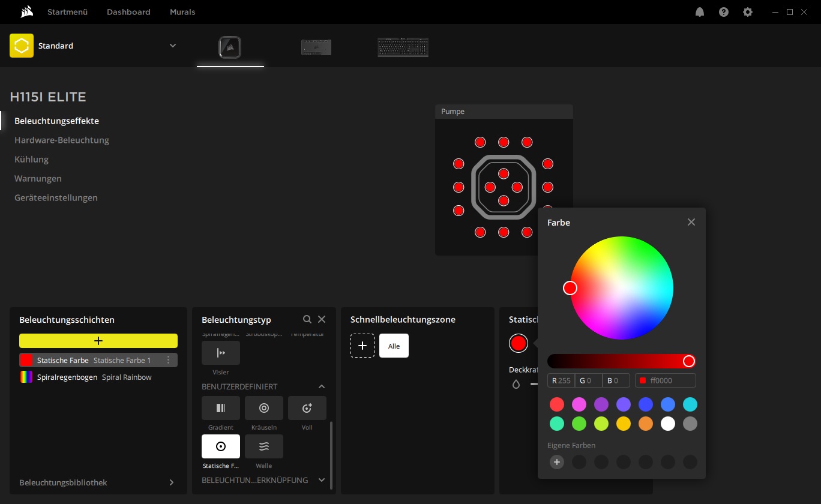
Task: Select Warnungen in the sidebar
Action: tap(38, 178)
